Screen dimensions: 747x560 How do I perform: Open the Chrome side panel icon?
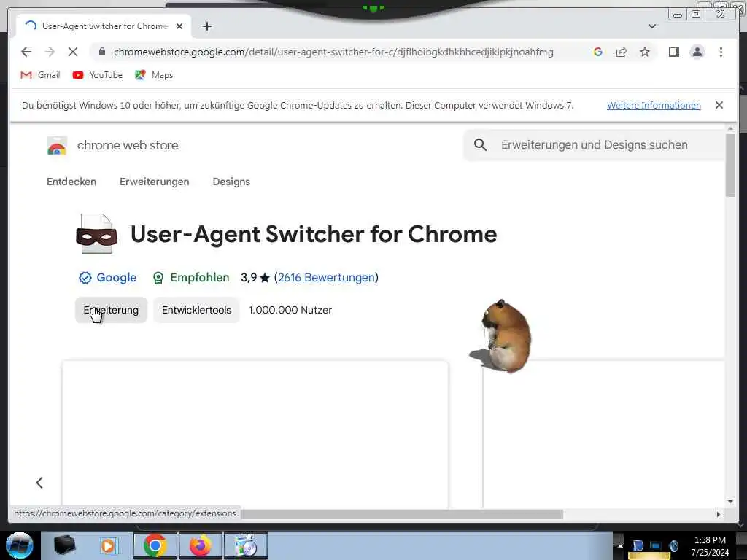(673, 52)
